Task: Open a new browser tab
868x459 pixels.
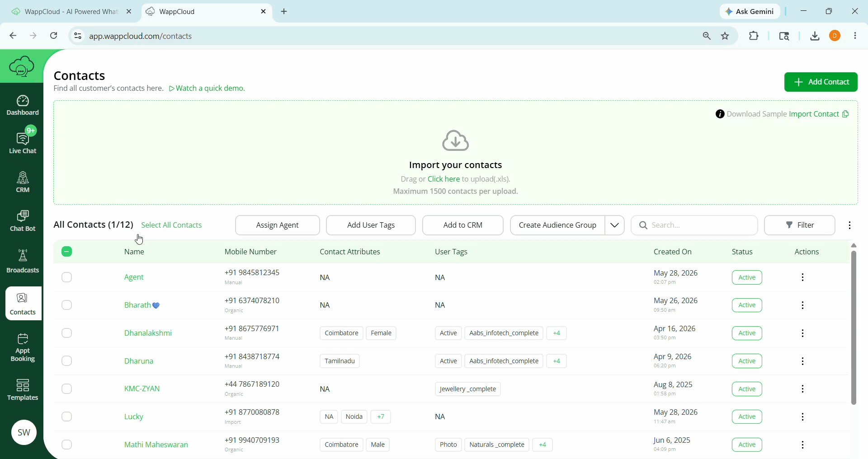Action: [284, 12]
